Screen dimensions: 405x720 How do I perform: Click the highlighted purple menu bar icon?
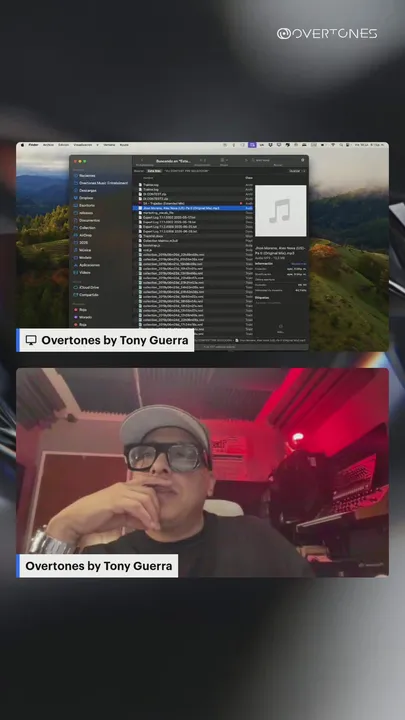coord(252,145)
